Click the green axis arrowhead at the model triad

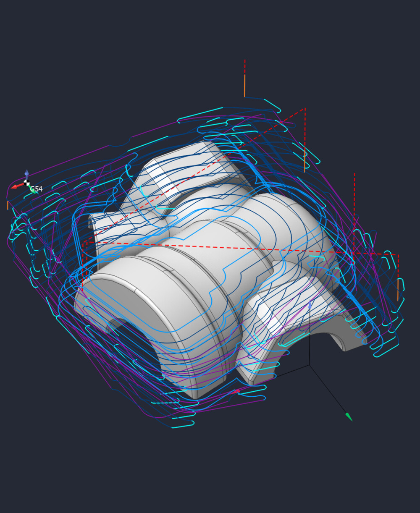pos(349,417)
